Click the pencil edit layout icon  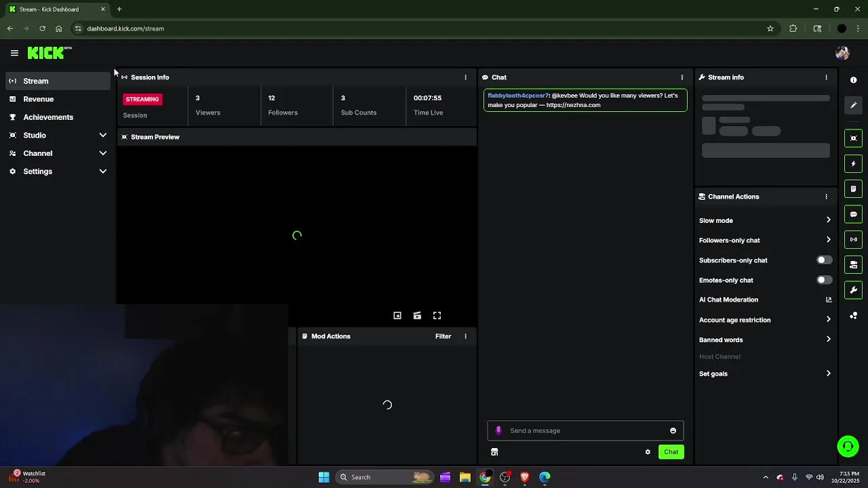[853, 105]
